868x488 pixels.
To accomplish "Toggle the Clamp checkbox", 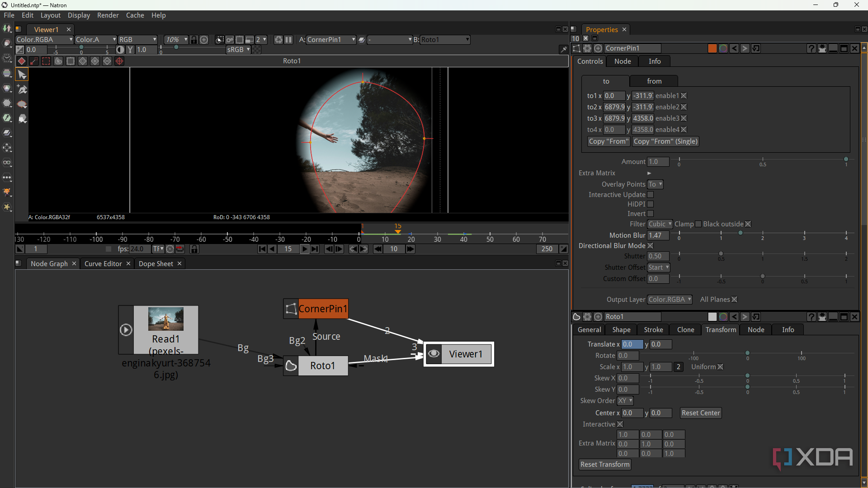I will tap(698, 224).
